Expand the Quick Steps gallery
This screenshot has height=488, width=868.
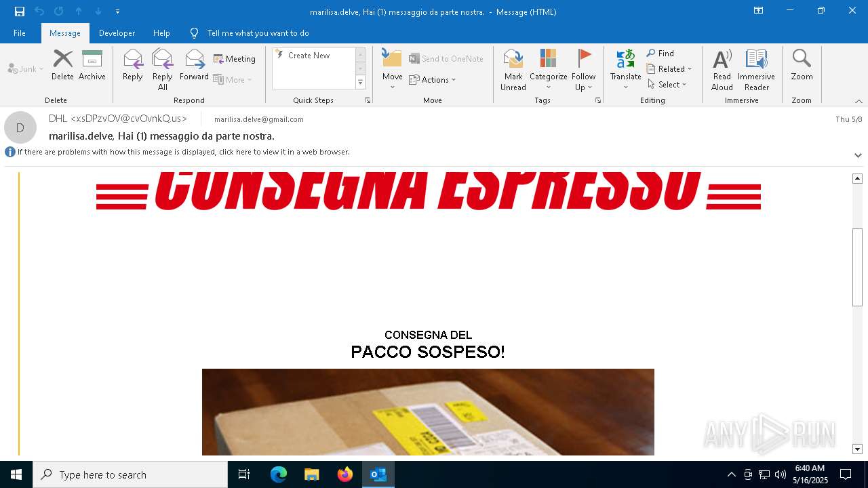click(360, 83)
